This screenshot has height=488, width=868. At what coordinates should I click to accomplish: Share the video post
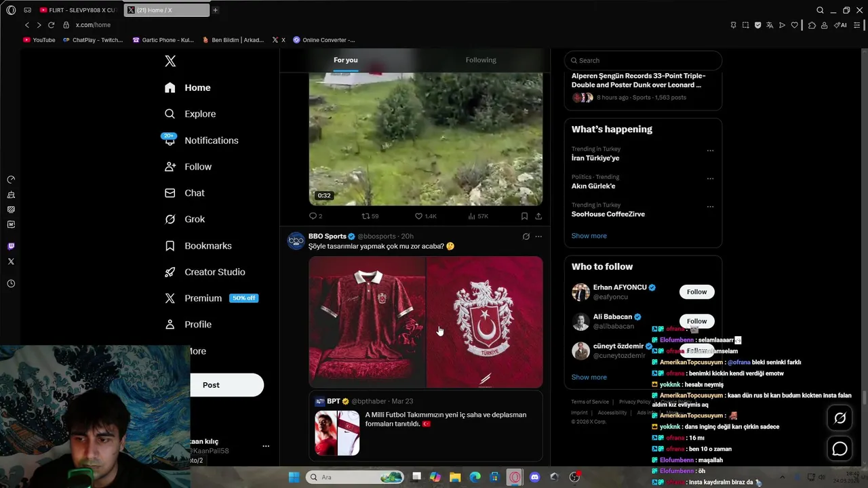pyautogui.click(x=538, y=216)
